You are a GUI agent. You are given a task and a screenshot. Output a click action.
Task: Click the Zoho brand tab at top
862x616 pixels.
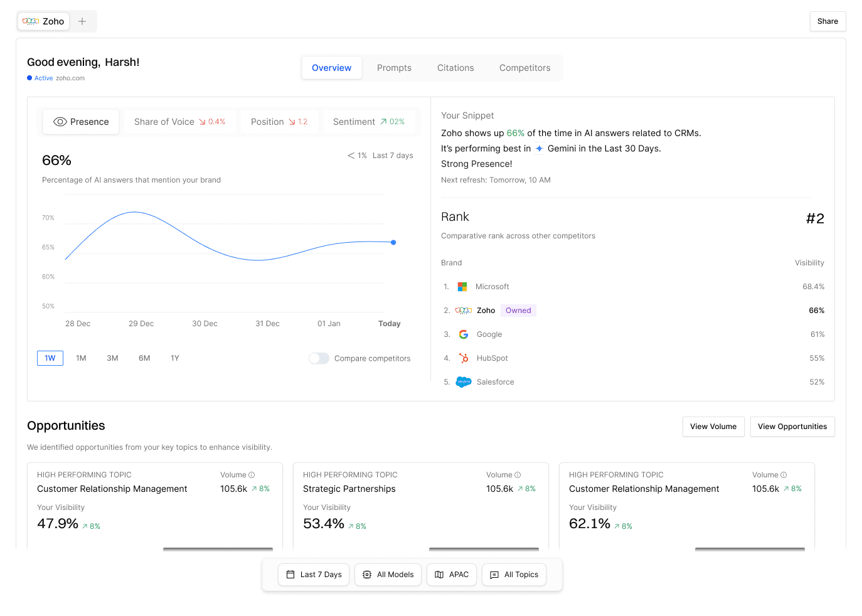click(43, 21)
